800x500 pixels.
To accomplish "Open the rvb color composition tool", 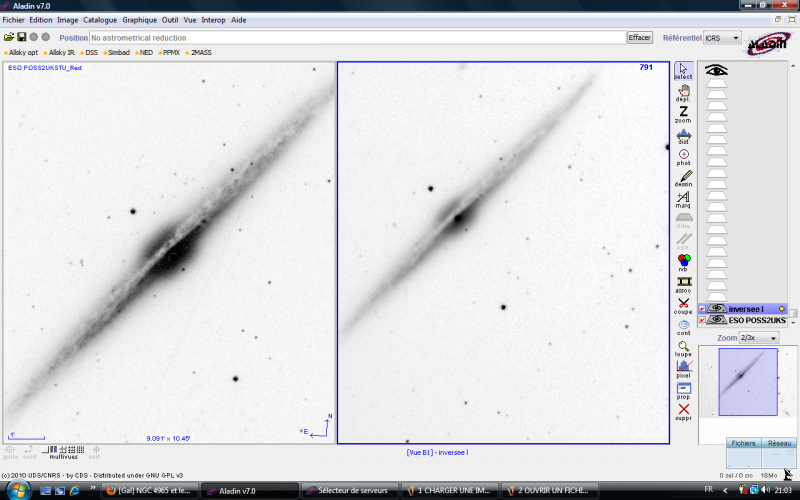I will (684, 263).
